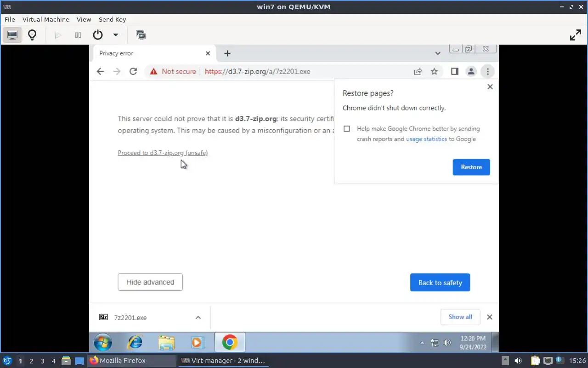Show the graphical console view

pyautogui.click(x=12, y=35)
